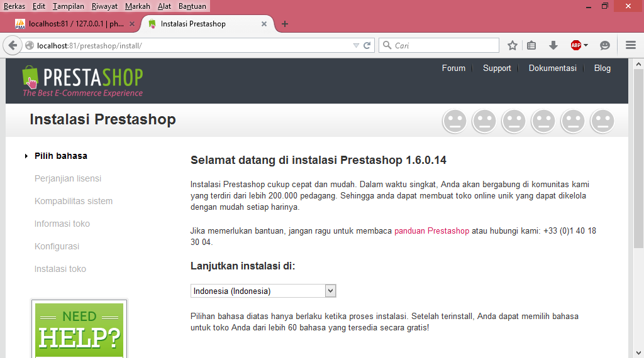Viewport: 644px width, 358px height.
Task: Click the browser back arrow button
Action: tap(13, 45)
